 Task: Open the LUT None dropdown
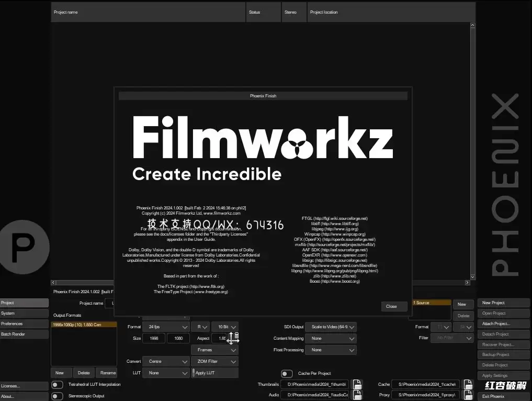coord(166,373)
